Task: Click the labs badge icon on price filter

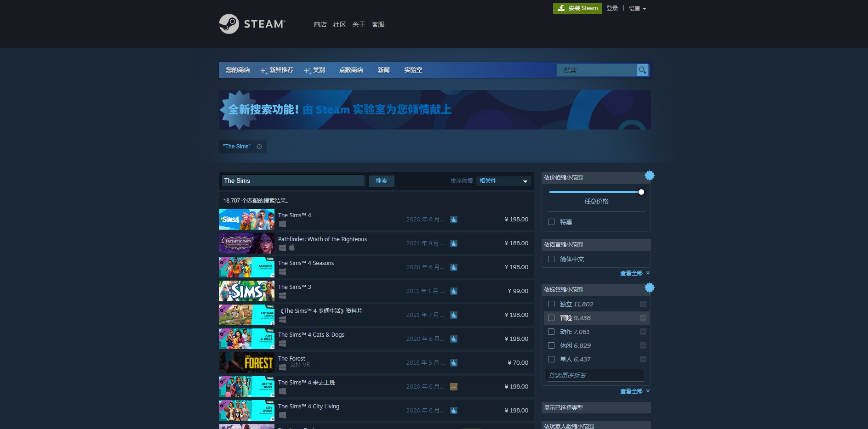Action: click(649, 175)
